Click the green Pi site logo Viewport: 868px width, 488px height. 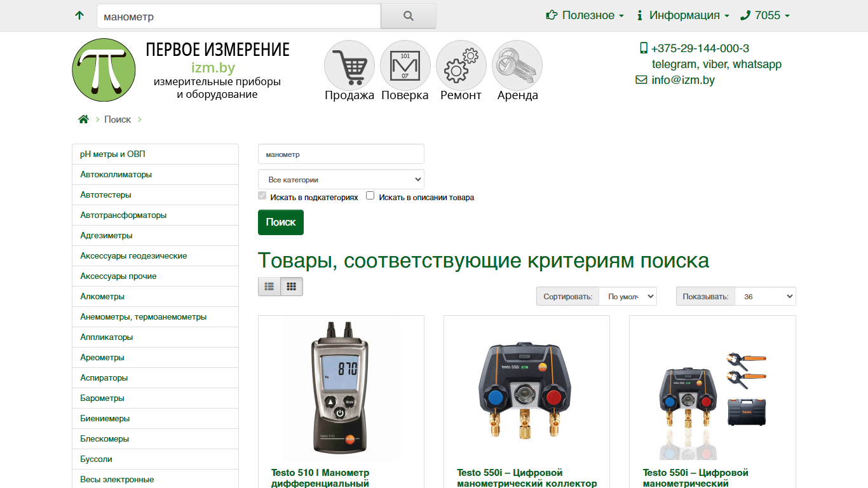coord(104,70)
